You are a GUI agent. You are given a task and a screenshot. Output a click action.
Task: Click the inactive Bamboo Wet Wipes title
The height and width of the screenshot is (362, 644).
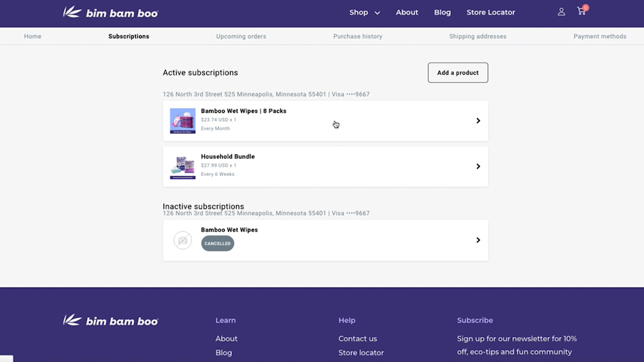(229, 230)
